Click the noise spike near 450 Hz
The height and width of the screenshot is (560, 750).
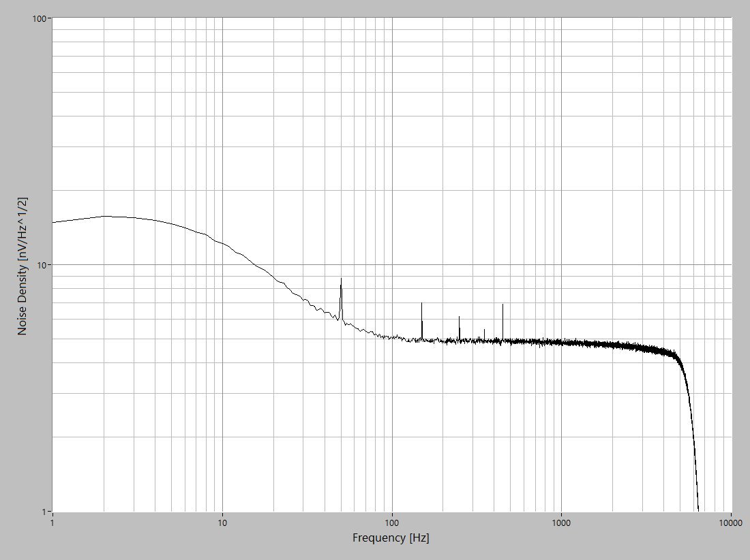[x=502, y=322]
